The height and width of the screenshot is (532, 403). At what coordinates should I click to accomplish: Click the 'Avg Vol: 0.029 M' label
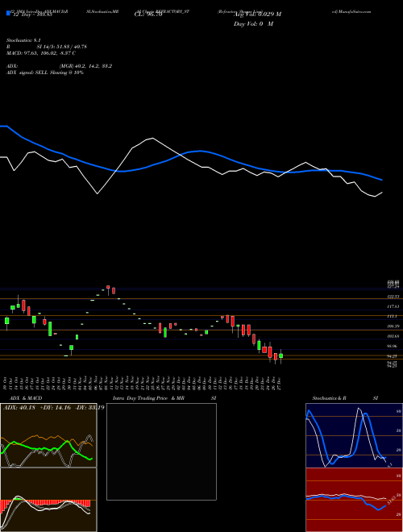coord(257,15)
